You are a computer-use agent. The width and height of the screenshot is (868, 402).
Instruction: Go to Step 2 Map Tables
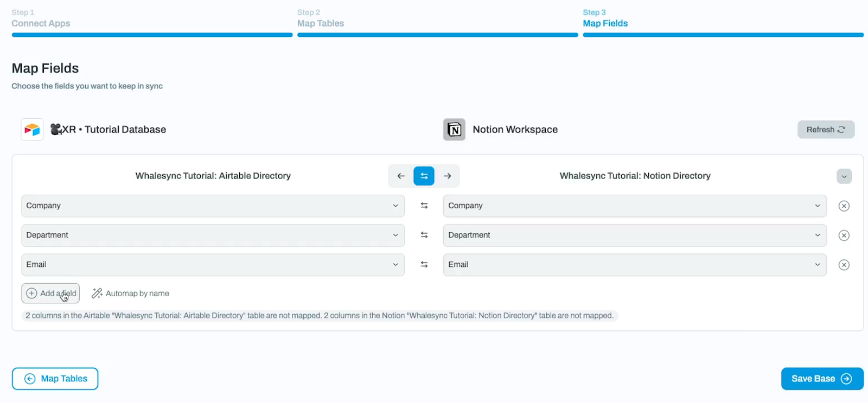pos(437,22)
